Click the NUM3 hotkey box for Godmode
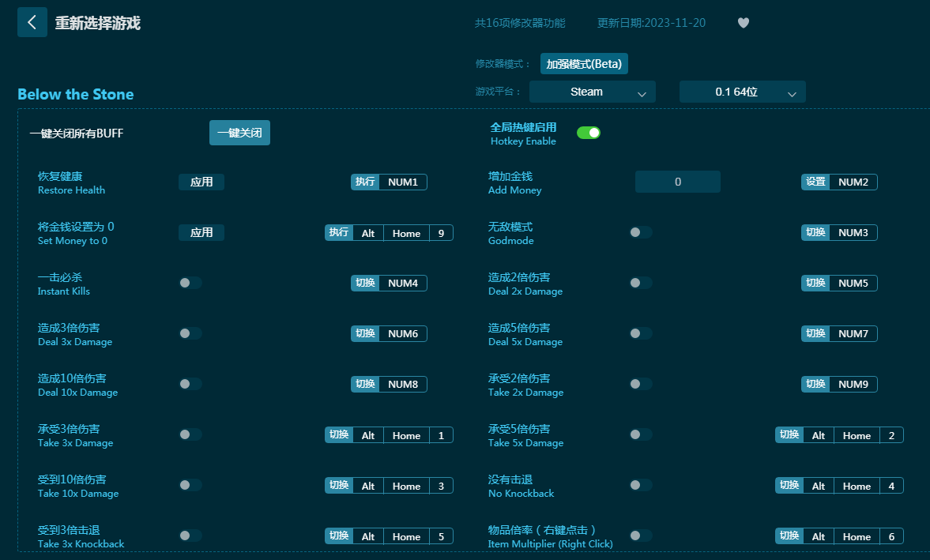Viewport: 930px width, 560px height. click(853, 233)
